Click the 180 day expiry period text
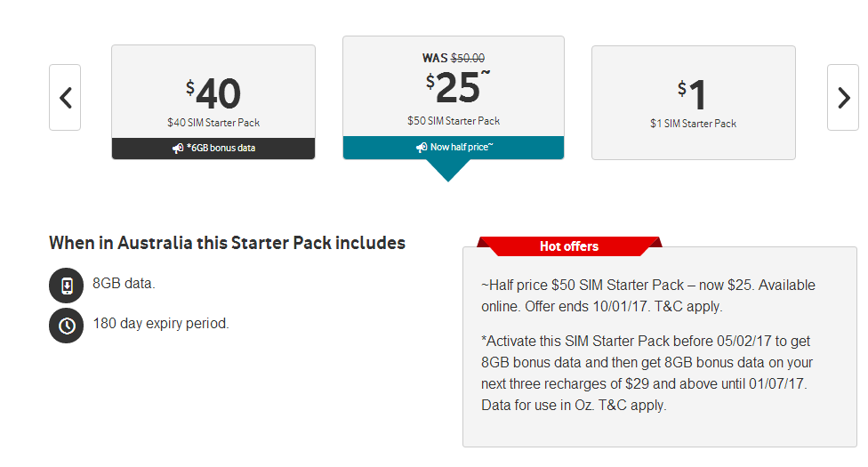The width and height of the screenshot is (868, 467). click(x=161, y=324)
